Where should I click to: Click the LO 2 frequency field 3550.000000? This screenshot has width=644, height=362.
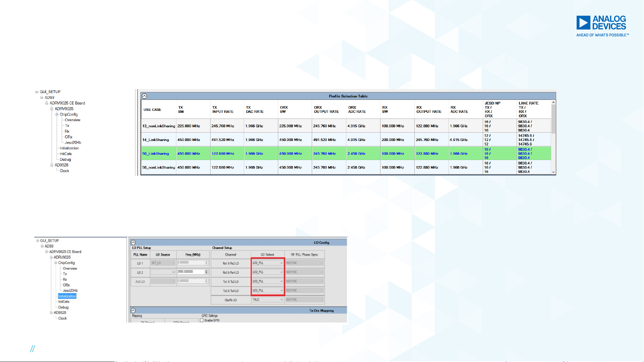[190, 272]
